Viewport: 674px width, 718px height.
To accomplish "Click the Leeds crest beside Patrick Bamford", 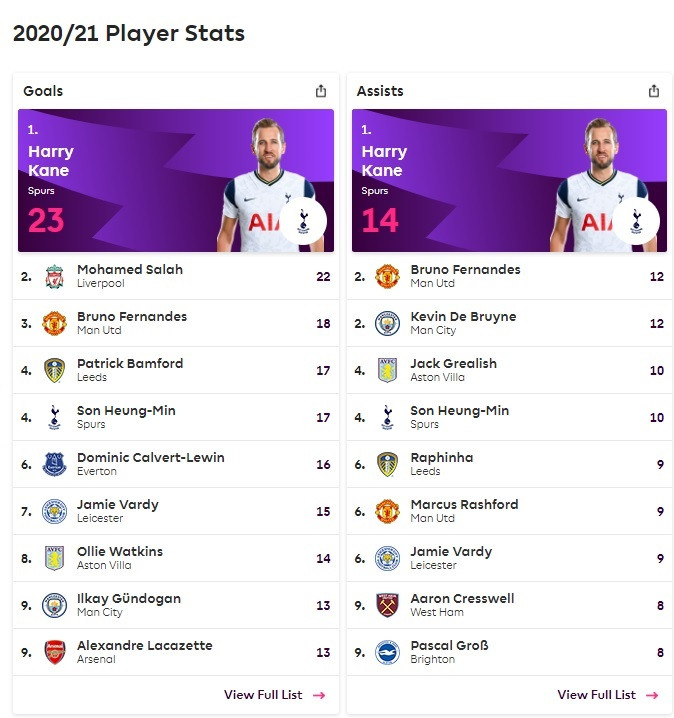I will point(54,370).
